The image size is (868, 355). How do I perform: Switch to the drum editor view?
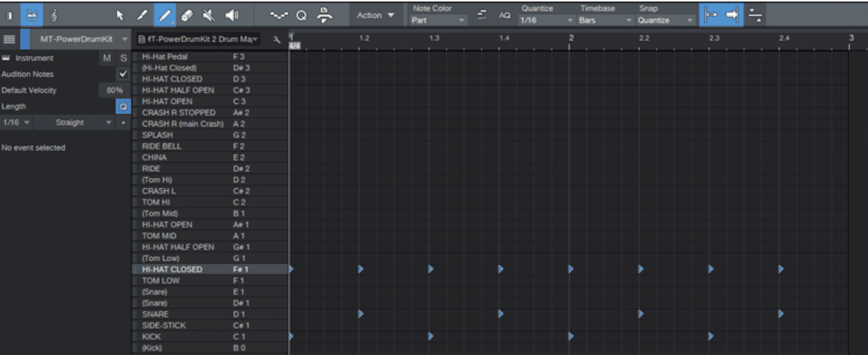32,15
